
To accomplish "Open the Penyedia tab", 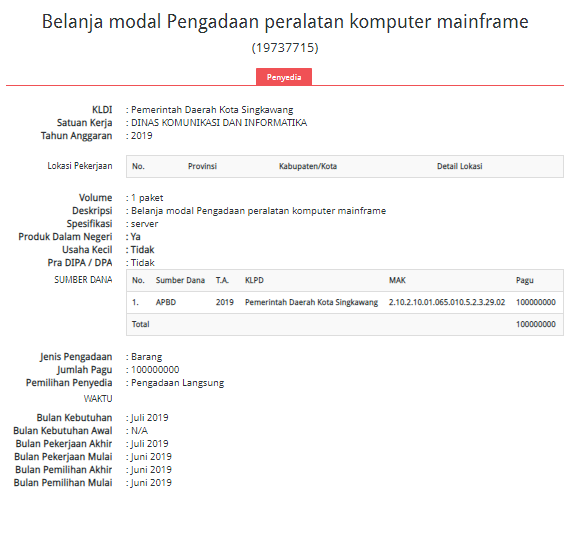I will click(284, 77).
